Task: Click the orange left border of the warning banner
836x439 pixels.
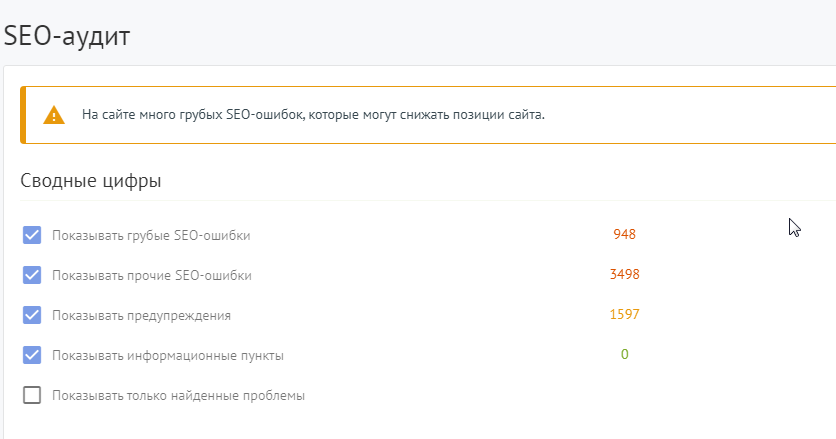Action: pos(23,115)
